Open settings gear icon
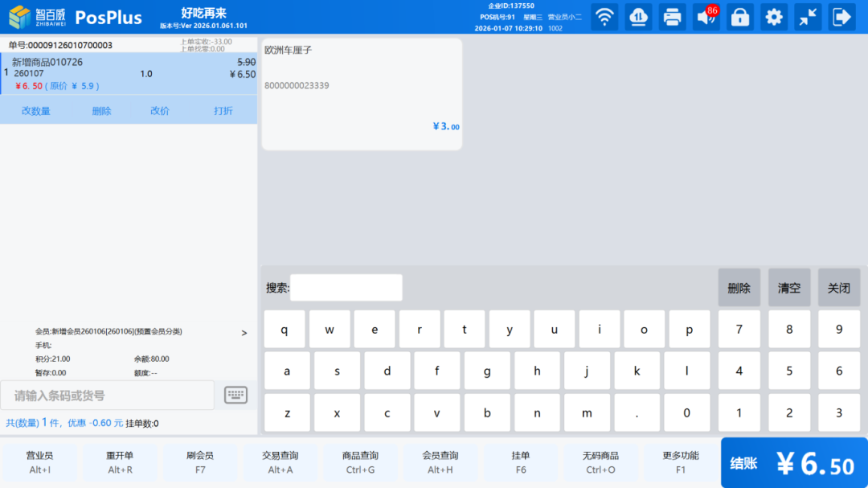 coord(774,17)
